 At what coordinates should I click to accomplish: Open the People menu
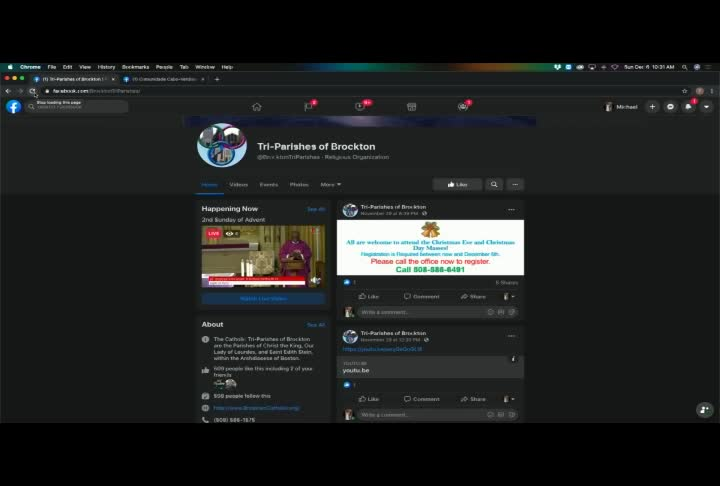(x=164, y=67)
